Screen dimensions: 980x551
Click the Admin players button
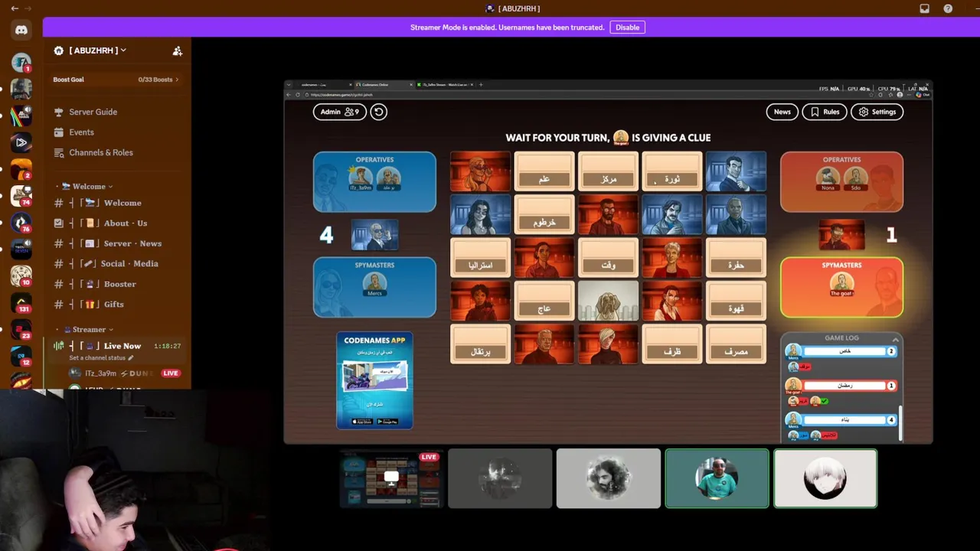pos(339,112)
